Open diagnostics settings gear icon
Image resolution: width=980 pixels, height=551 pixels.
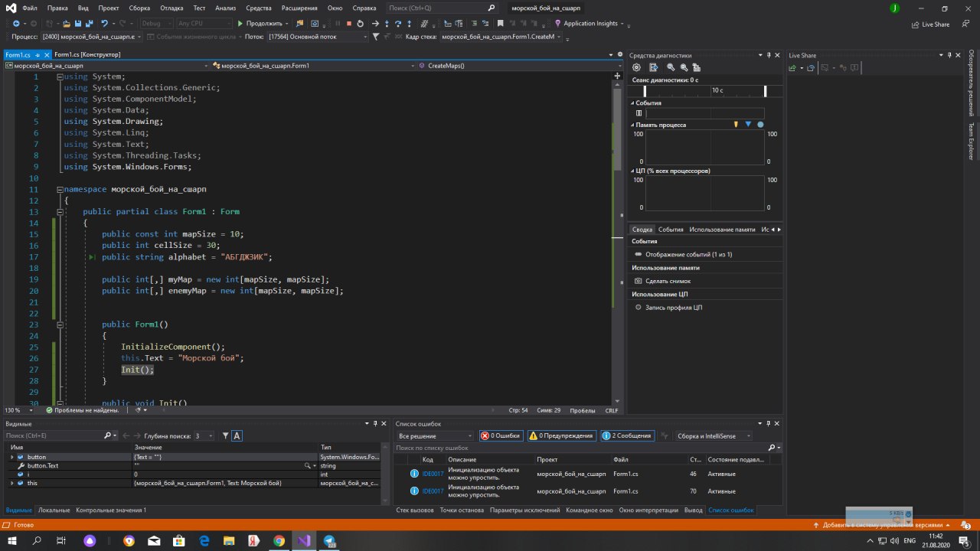[636, 67]
